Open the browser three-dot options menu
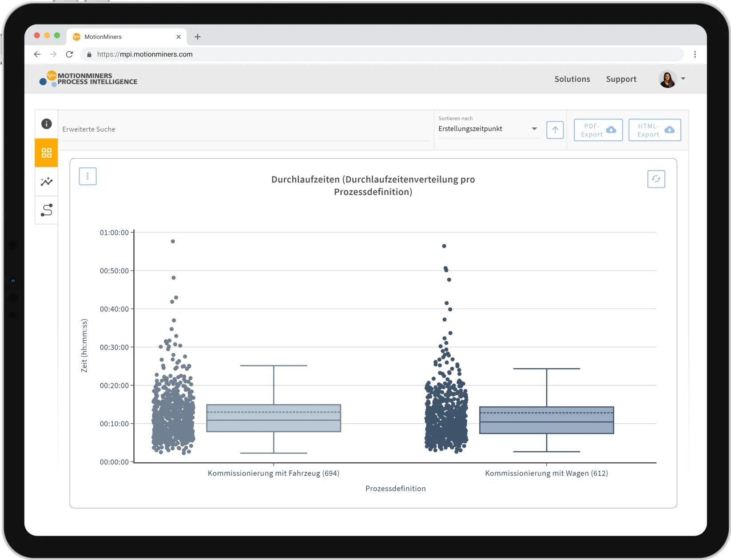Viewport: 731px width, 560px height. 695,54
